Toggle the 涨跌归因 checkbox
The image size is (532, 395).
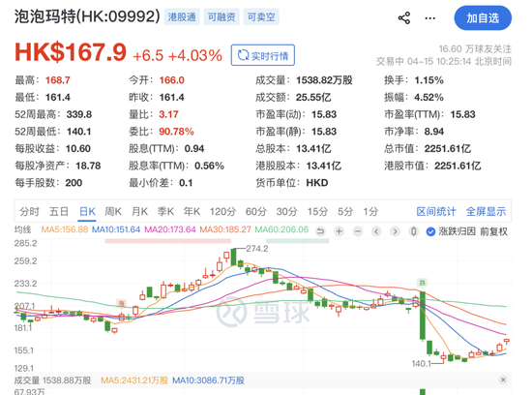(430, 232)
